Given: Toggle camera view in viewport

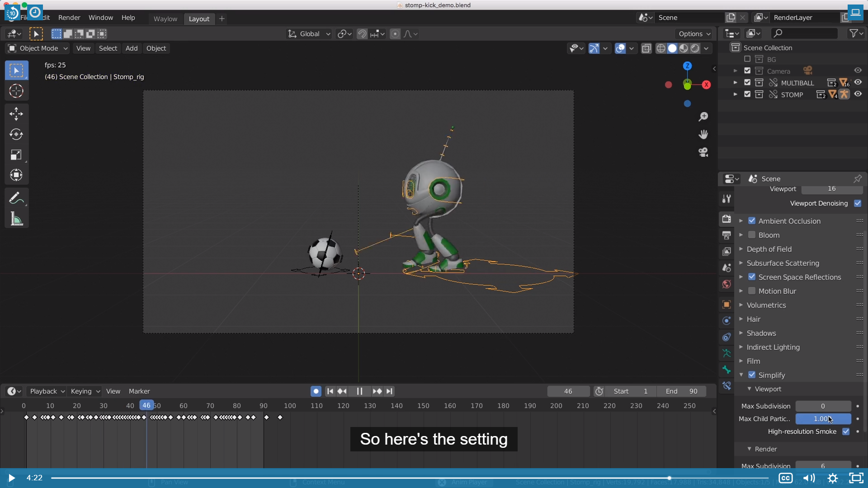Looking at the screenshot, I should coord(703,152).
